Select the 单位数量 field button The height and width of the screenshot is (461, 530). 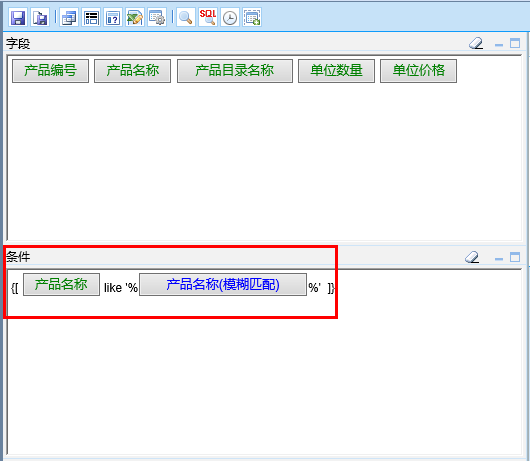pyautogui.click(x=336, y=71)
